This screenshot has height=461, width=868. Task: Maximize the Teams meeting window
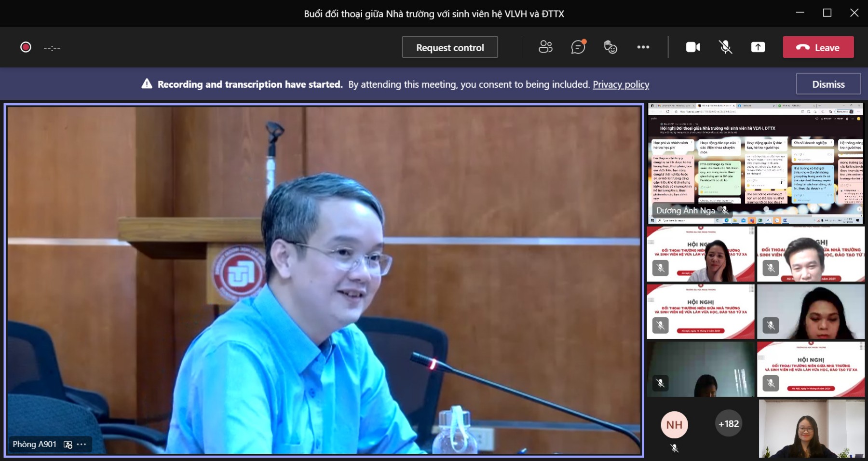(x=827, y=13)
